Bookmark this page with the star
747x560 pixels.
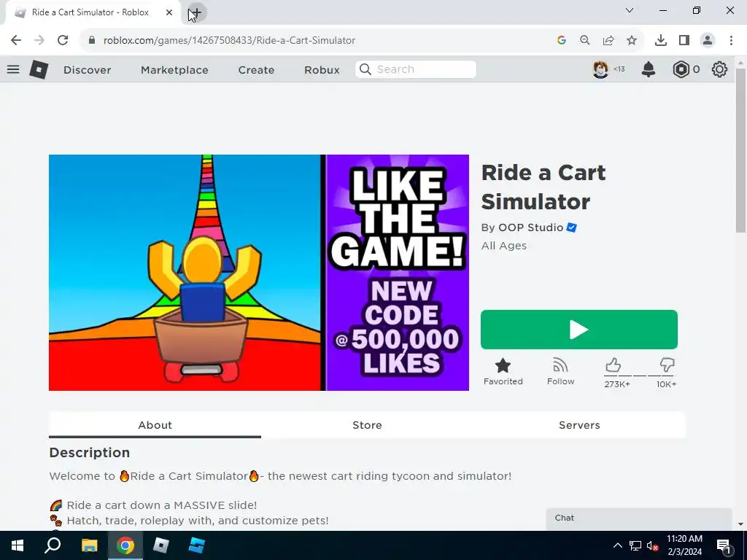click(632, 41)
